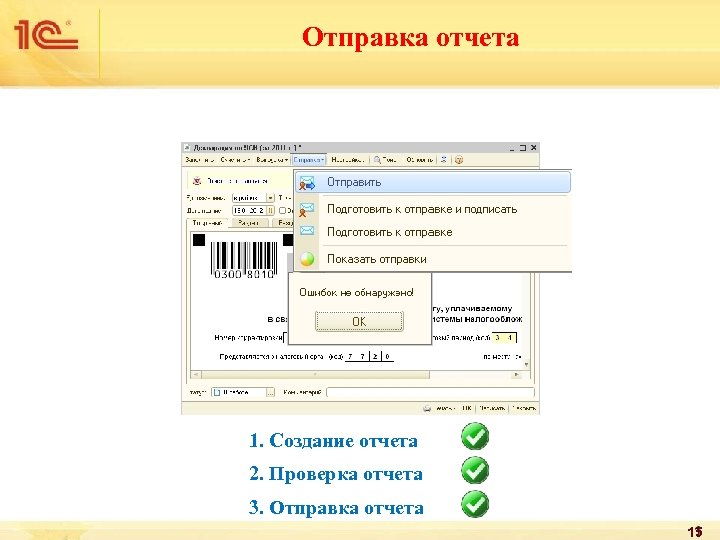Click the Очистить toolbar dropdown
This screenshot has height=540, width=720.
click(x=235, y=160)
